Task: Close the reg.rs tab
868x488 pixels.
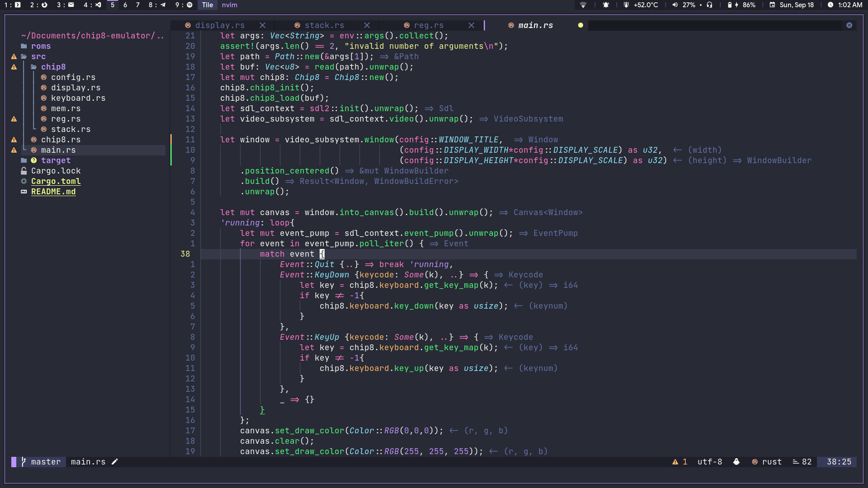Action: (472, 25)
